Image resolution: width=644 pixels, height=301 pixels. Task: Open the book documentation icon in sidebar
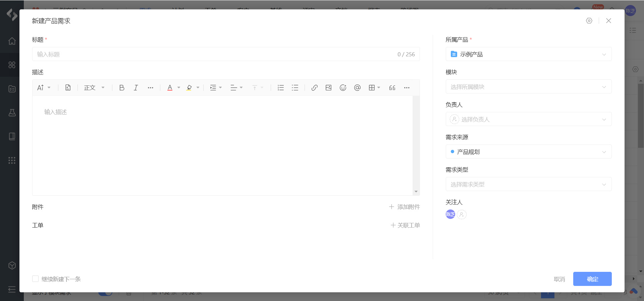point(12,136)
